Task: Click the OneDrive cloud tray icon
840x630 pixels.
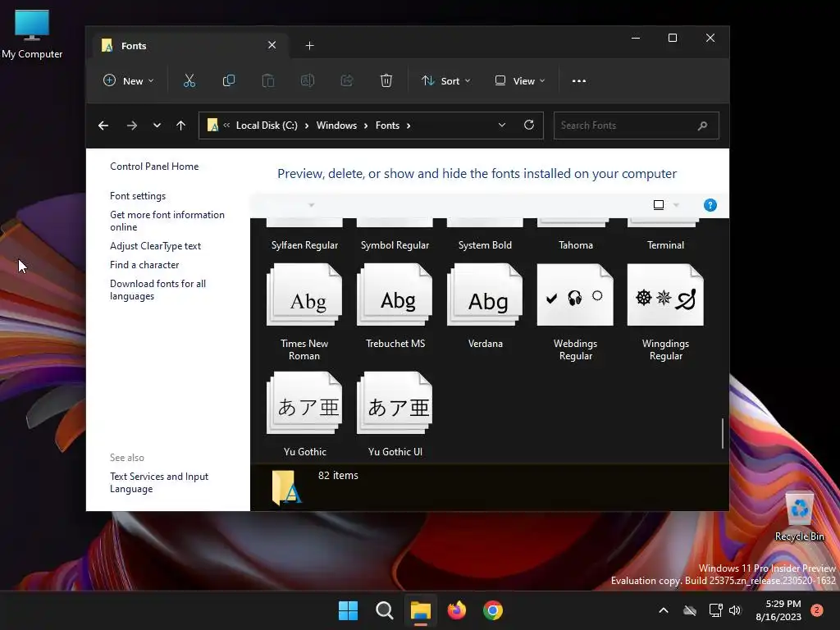Action: pos(690,610)
